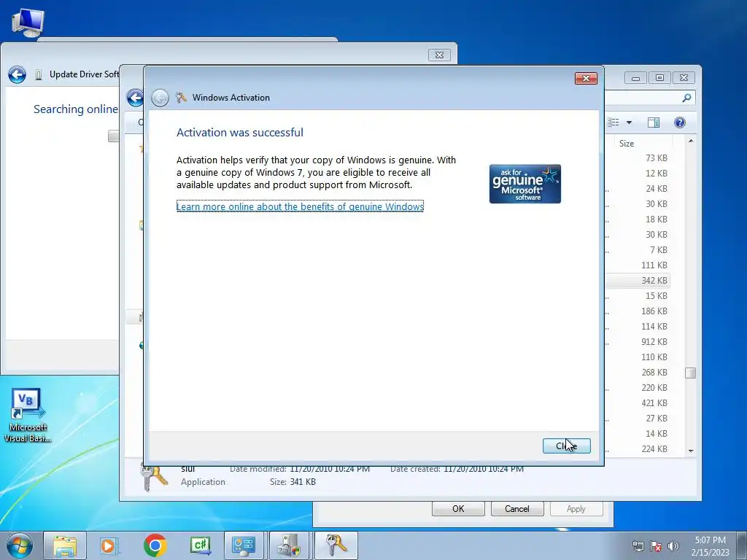Click scrollbar up arrow in Explorer file list
747x560 pixels.
pos(691,141)
